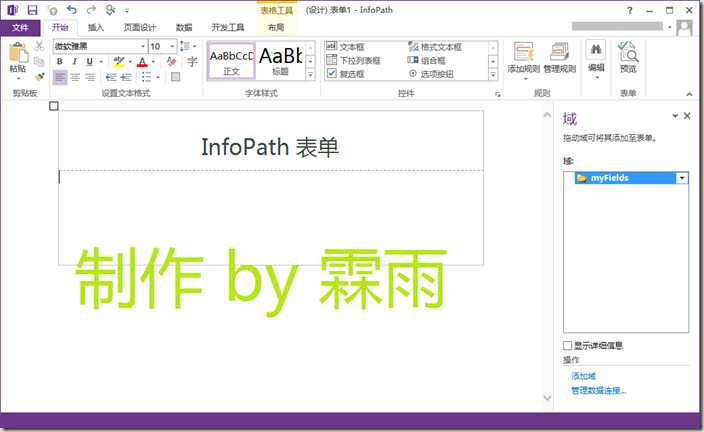The width and height of the screenshot is (704, 432).
Task: Select the Format Painter brush icon
Action: pos(40,77)
